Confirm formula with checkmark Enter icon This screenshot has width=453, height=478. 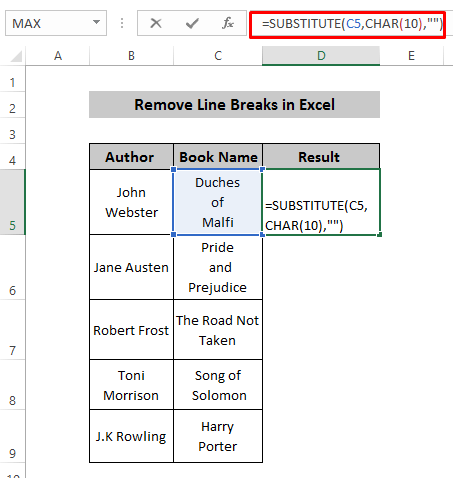pos(192,23)
